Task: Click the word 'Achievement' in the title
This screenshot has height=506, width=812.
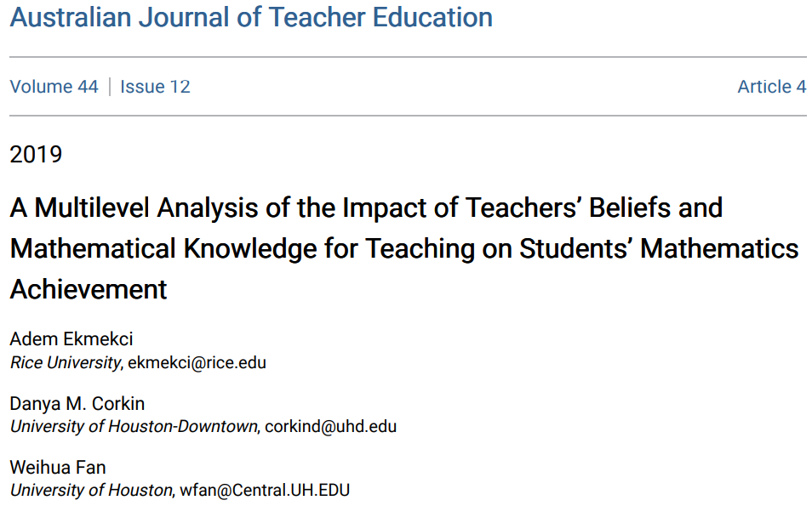Action: [89, 288]
